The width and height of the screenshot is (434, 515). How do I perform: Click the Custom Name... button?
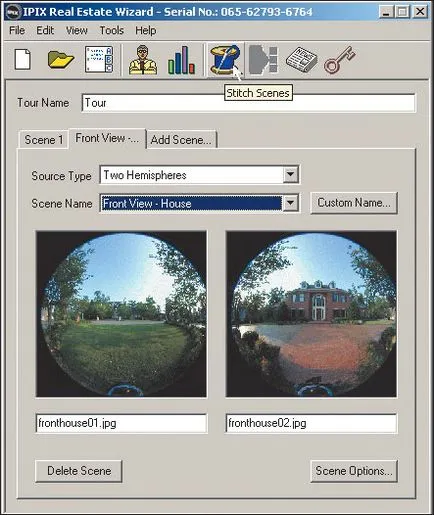click(354, 203)
